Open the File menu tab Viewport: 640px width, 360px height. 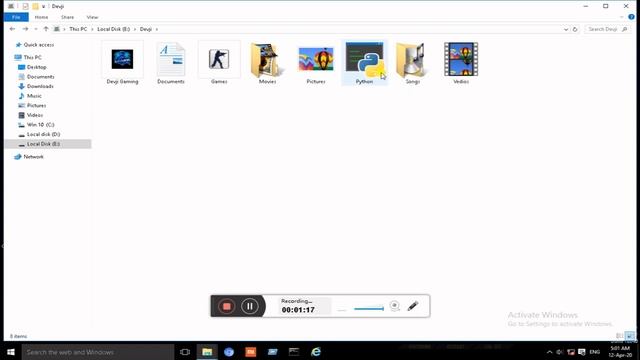coord(16,17)
